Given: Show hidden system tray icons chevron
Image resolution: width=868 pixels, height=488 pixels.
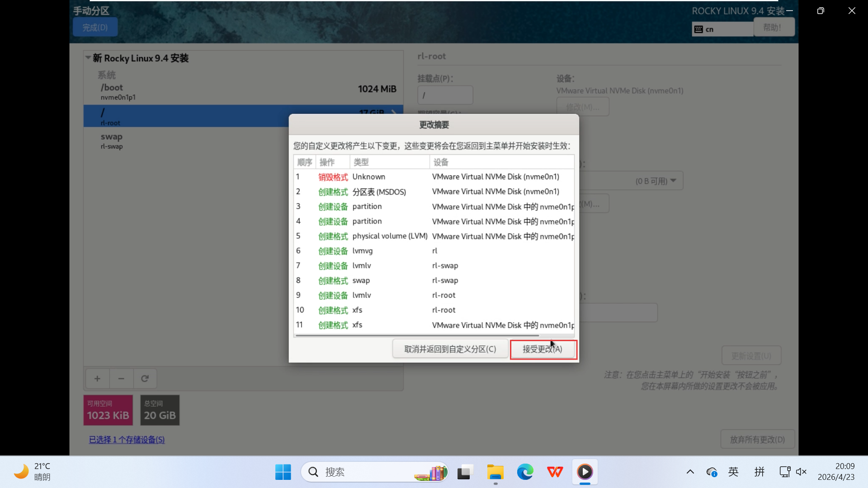Looking at the screenshot, I should click(x=690, y=472).
